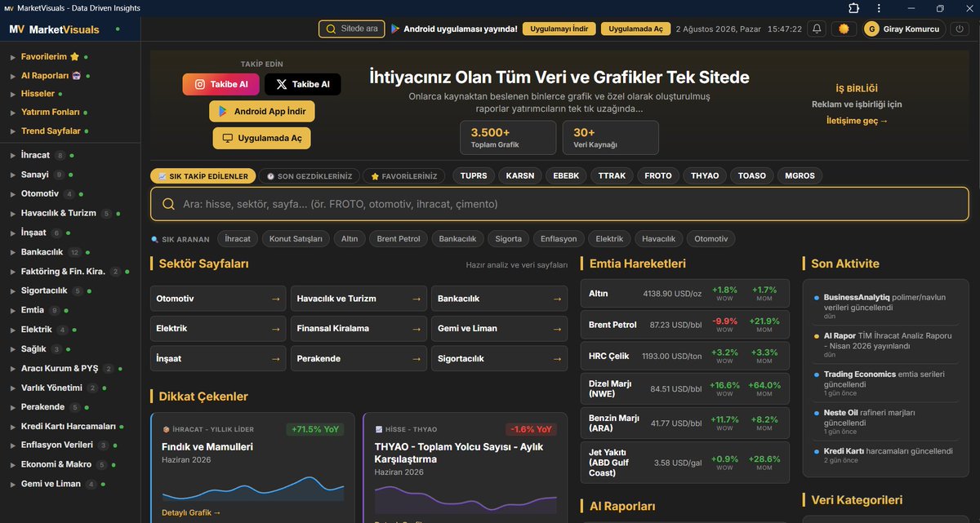Click the X Takibe Al button
Image resolution: width=980 pixels, height=523 pixels.
(x=302, y=84)
